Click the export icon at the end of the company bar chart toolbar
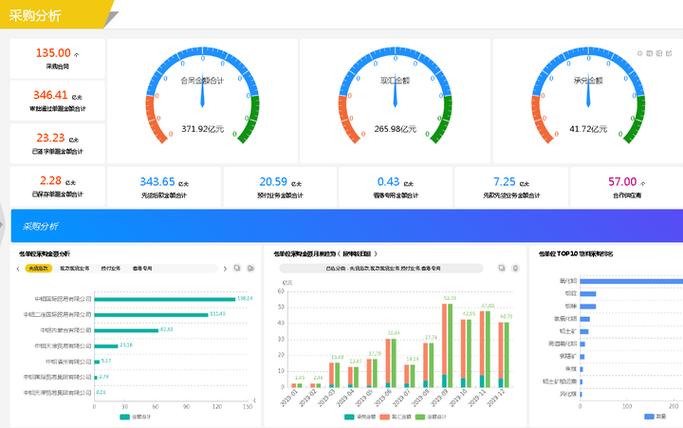Screen dimensions: 683x428 click(250, 268)
